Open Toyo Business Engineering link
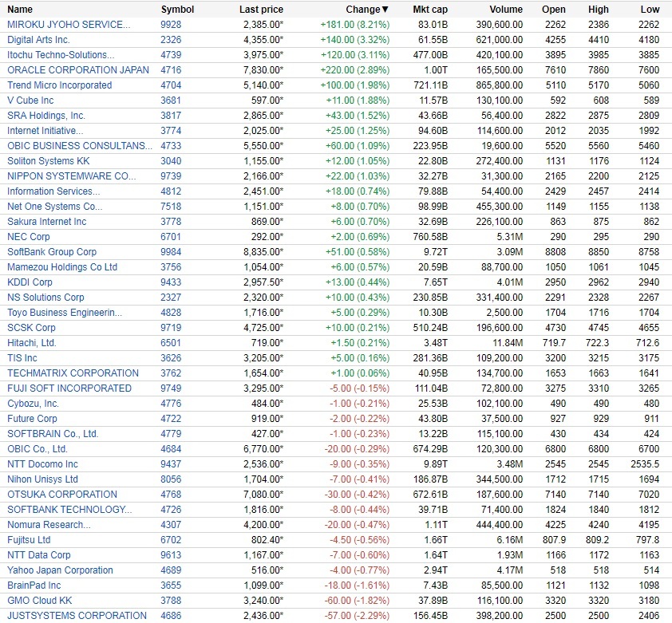The image size is (672, 623). click(65, 313)
